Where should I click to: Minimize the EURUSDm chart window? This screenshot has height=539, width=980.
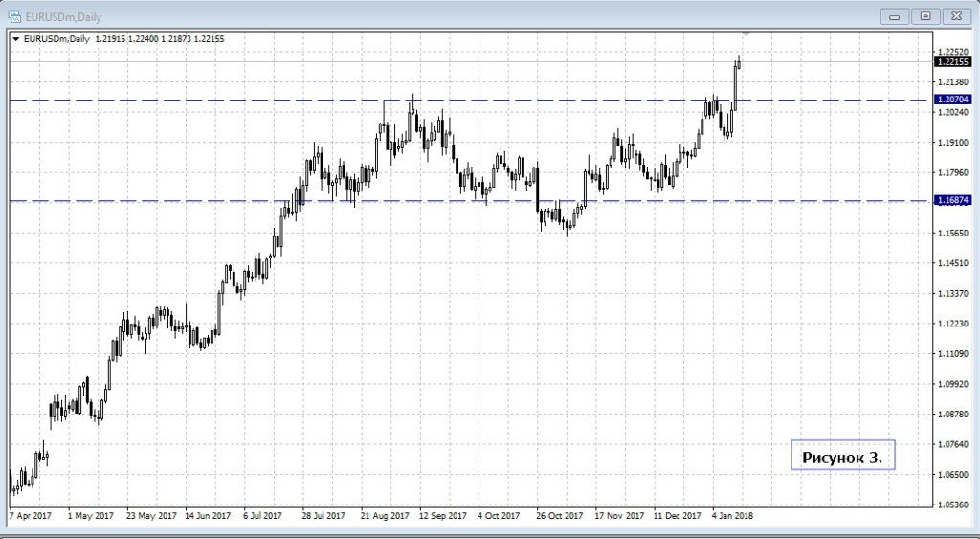pyautogui.click(x=893, y=15)
